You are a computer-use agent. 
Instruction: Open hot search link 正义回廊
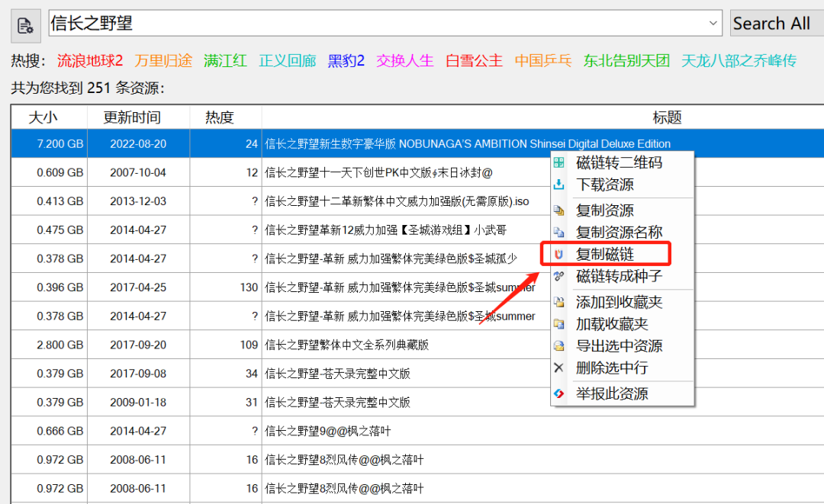pos(288,61)
